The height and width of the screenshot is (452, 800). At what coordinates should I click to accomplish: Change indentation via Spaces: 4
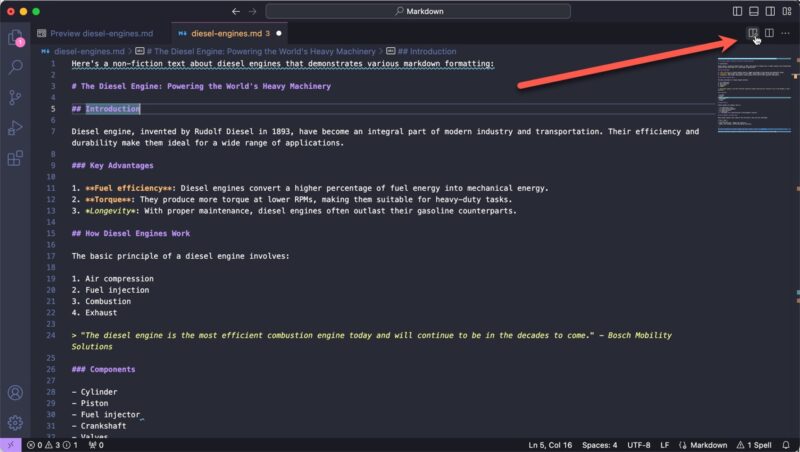click(x=599, y=445)
